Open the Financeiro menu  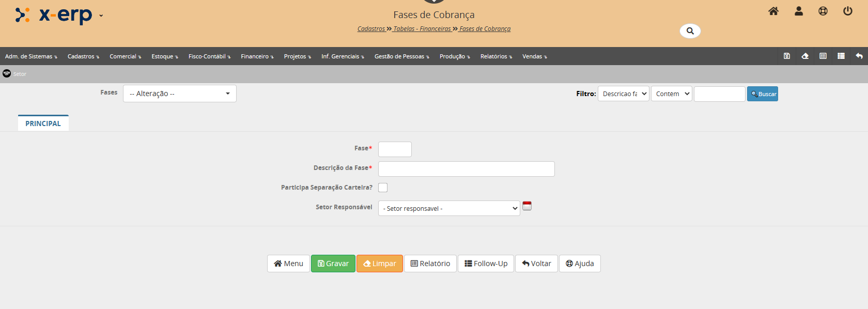[257, 56]
